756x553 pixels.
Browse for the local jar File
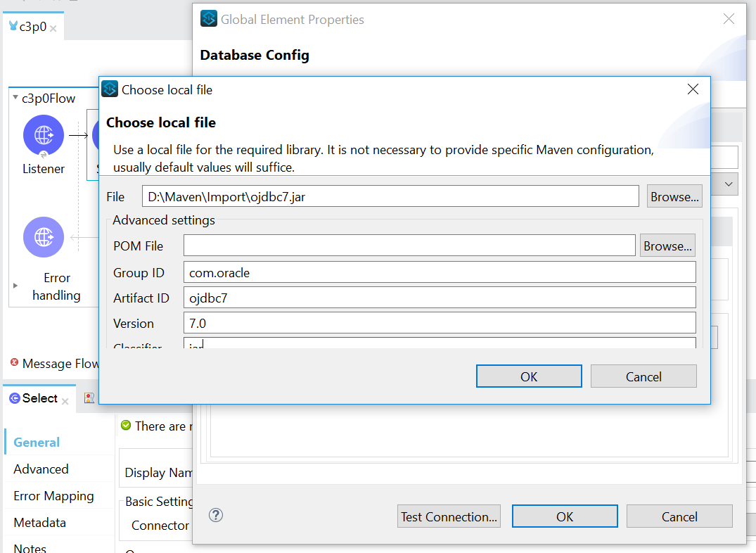[674, 196]
